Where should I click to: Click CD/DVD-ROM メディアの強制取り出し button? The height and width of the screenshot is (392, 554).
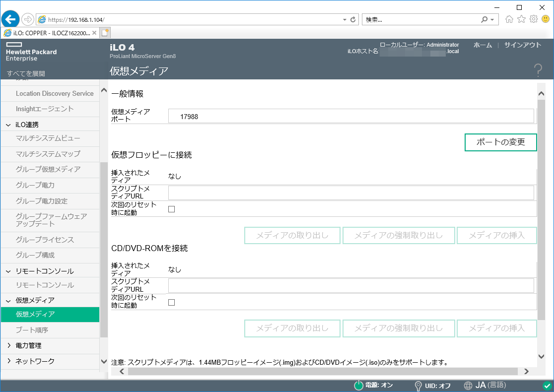coord(399,328)
